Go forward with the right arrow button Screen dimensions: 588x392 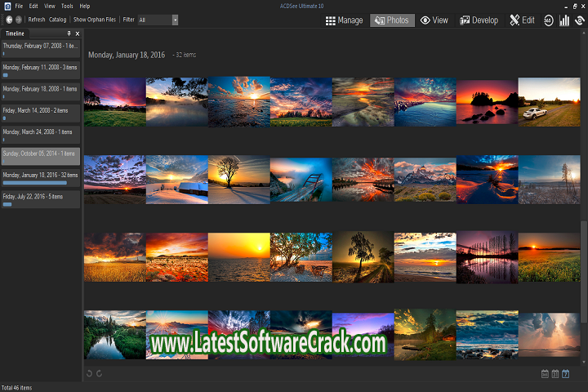(18, 20)
